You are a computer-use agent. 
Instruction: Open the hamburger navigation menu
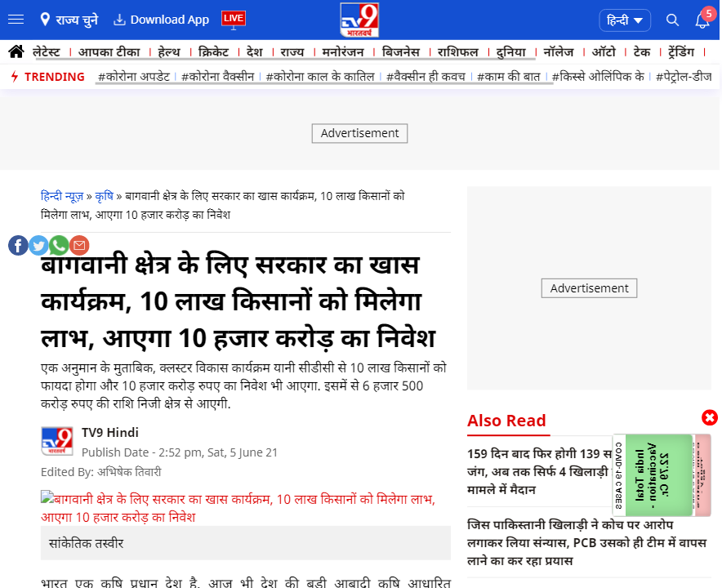[16, 20]
